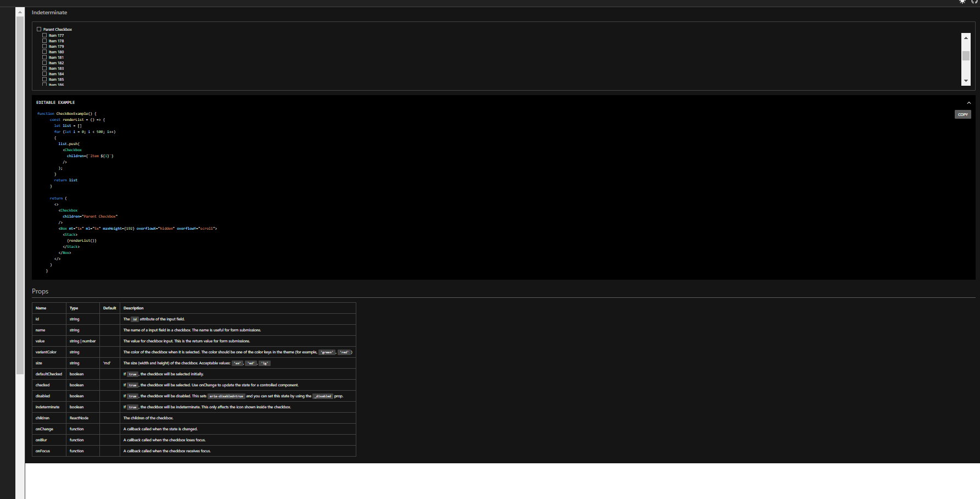Tick the Item 177 checkbox

pos(44,35)
